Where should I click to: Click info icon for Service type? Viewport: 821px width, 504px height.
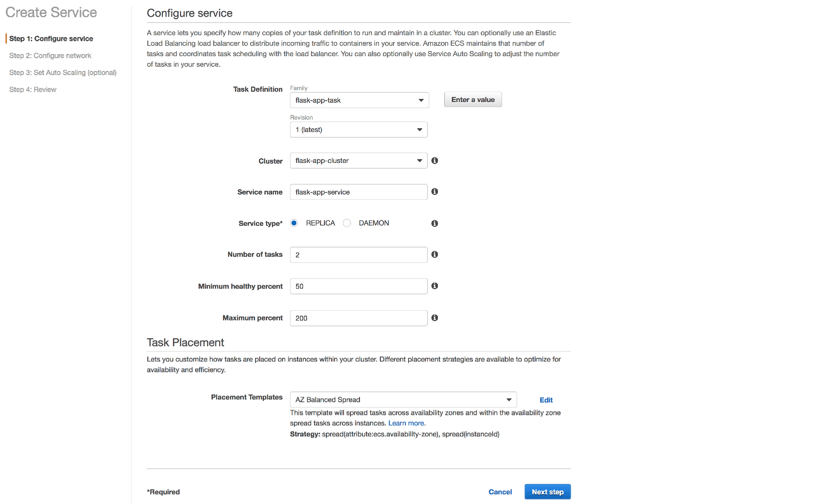435,223
